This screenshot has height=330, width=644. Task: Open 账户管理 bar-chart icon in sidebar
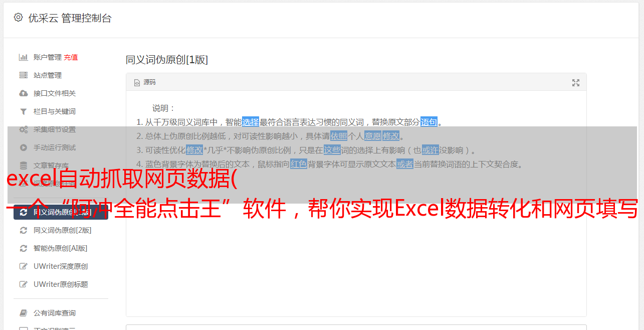pyautogui.click(x=23, y=57)
